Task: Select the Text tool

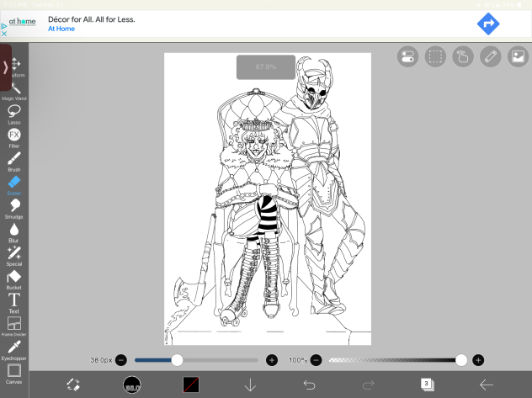Action: click(x=14, y=304)
